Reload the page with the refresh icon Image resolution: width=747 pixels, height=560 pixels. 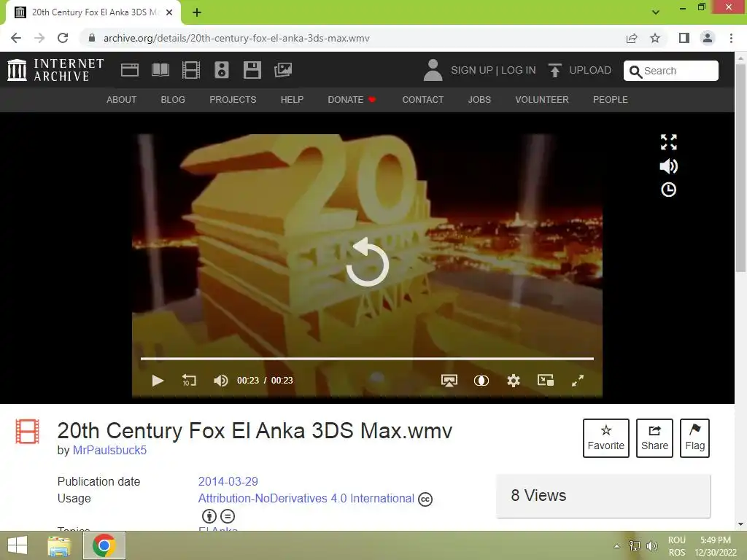coord(63,38)
